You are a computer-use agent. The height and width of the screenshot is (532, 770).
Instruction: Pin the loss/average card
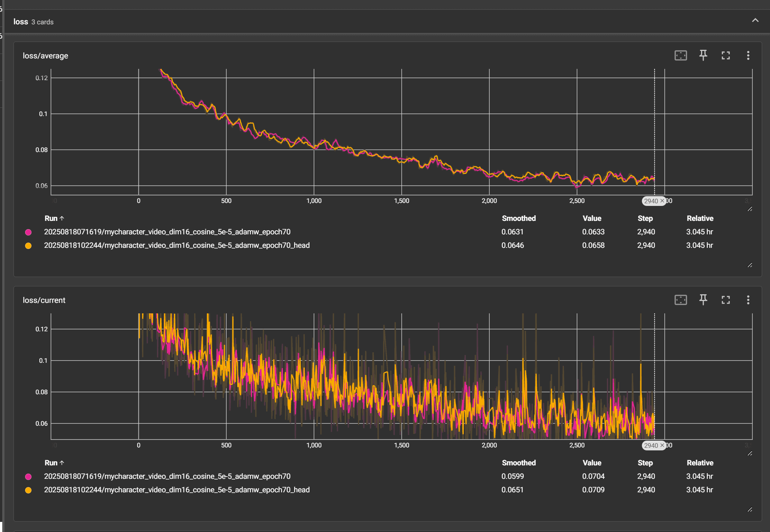point(703,55)
